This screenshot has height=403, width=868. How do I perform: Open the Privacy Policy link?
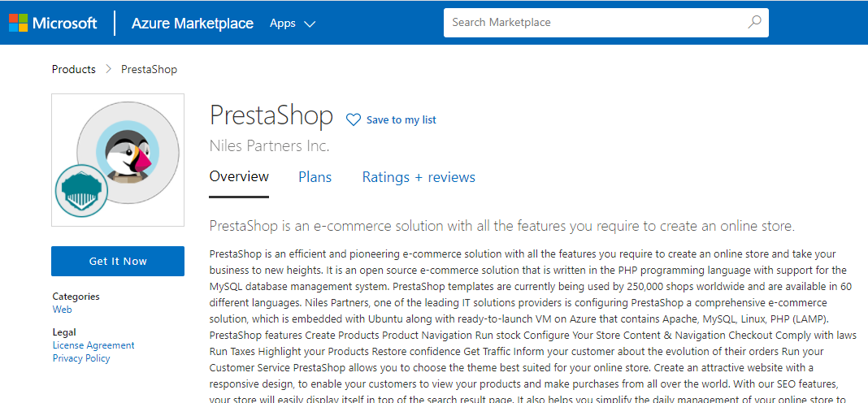pyautogui.click(x=81, y=358)
